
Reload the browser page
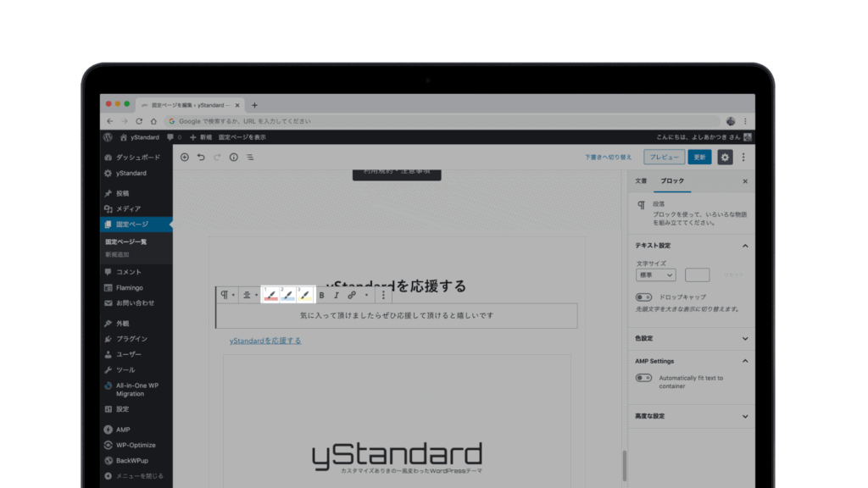[139, 121]
